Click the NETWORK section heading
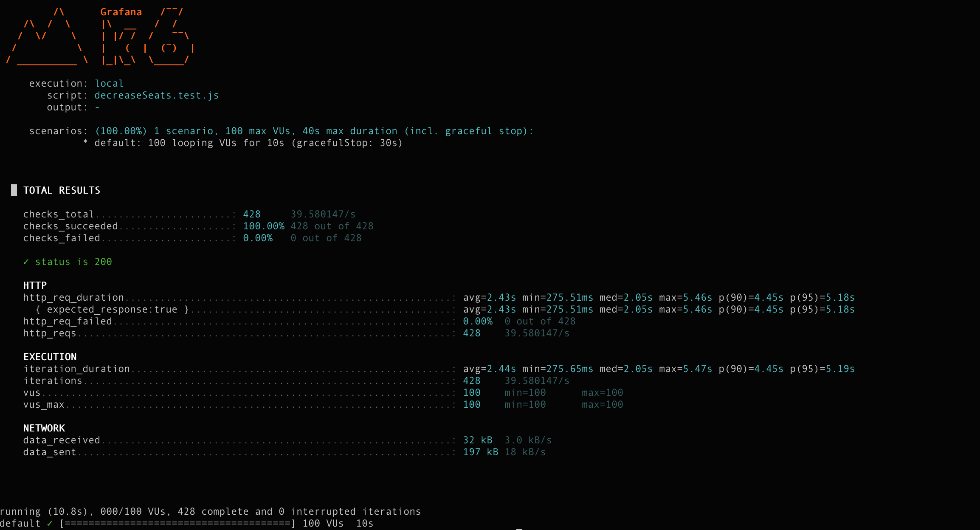This screenshot has height=530, width=980. tap(44, 429)
